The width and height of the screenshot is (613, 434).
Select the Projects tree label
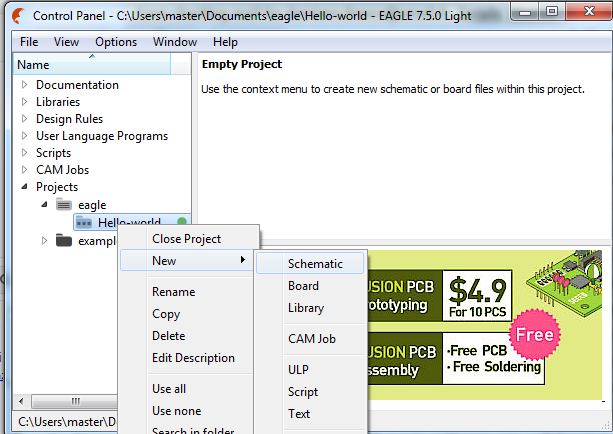pyautogui.click(x=57, y=187)
